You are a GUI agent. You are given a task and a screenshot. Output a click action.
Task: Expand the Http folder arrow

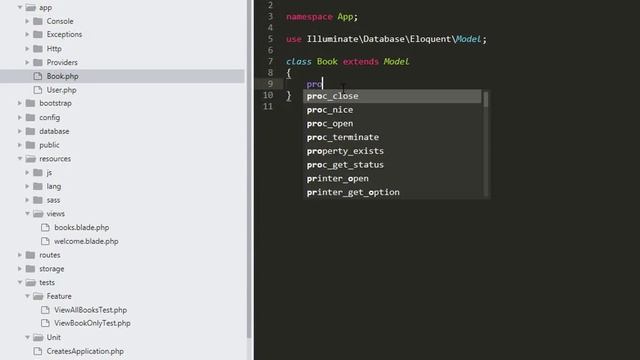[27, 49]
